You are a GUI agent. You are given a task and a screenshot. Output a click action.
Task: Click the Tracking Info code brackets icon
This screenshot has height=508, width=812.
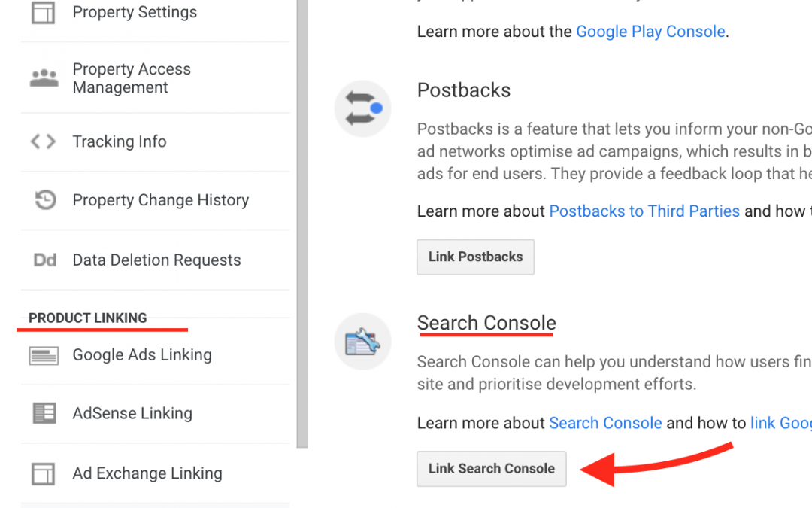(43, 141)
